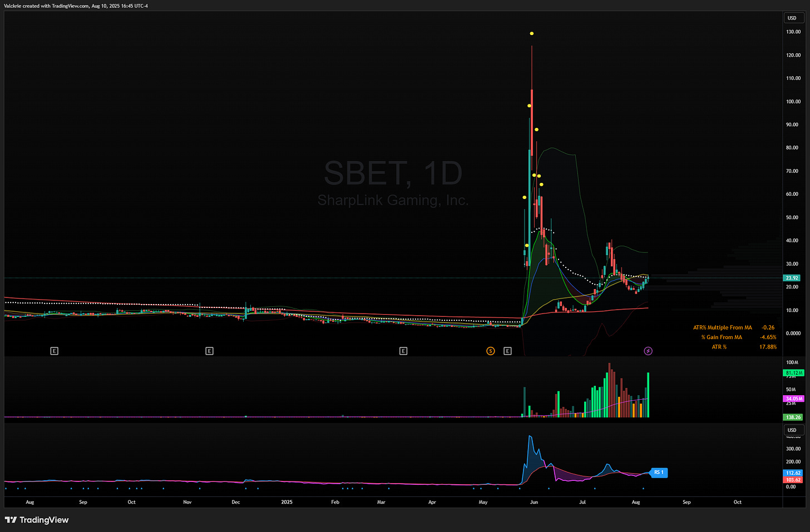Click the earnings E marker between Mar and Apr
This screenshot has width=810, height=532.
[403, 351]
